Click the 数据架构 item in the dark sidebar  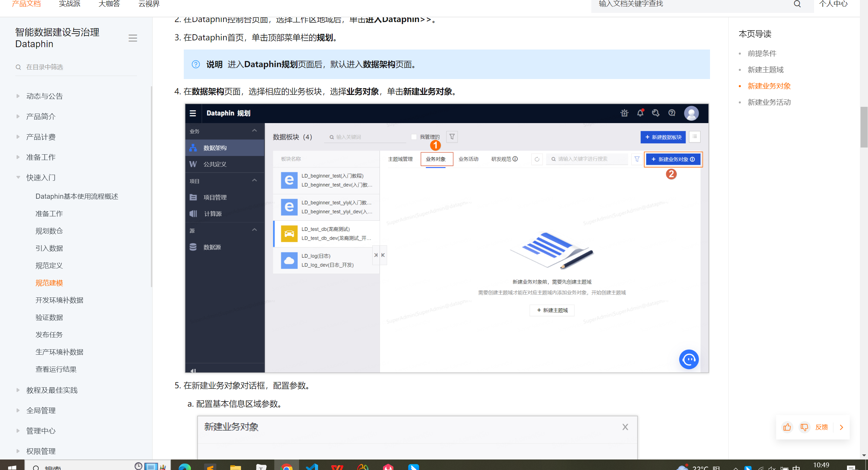(x=225, y=148)
